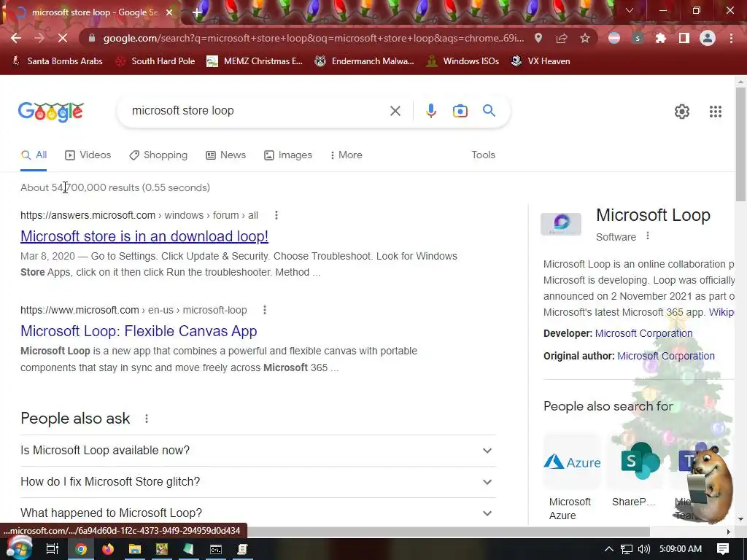Open the More search filters dropdown
The height and width of the screenshot is (560, 747).
click(347, 155)
